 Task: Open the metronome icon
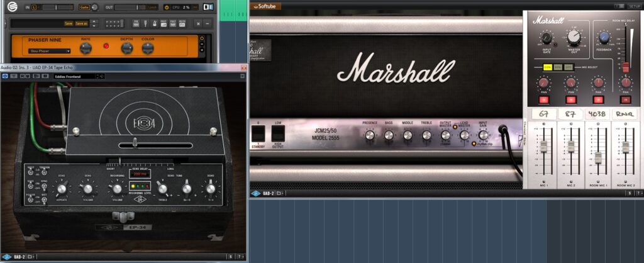(x=155, y=23)
